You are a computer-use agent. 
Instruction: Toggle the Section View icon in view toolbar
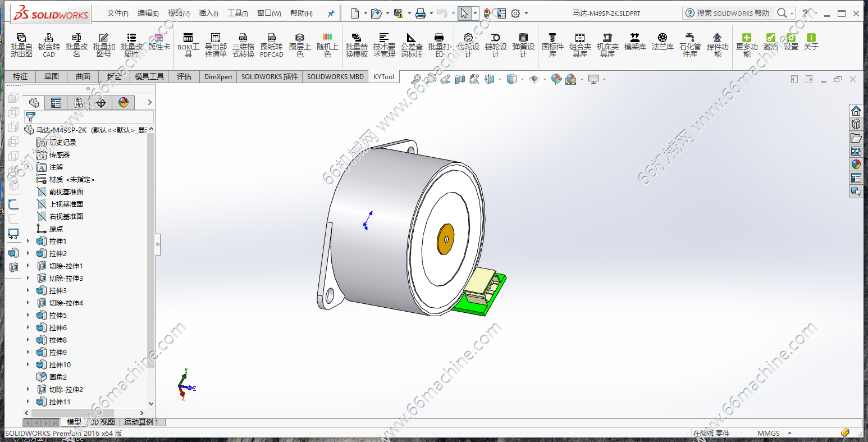tap(460, 79)
